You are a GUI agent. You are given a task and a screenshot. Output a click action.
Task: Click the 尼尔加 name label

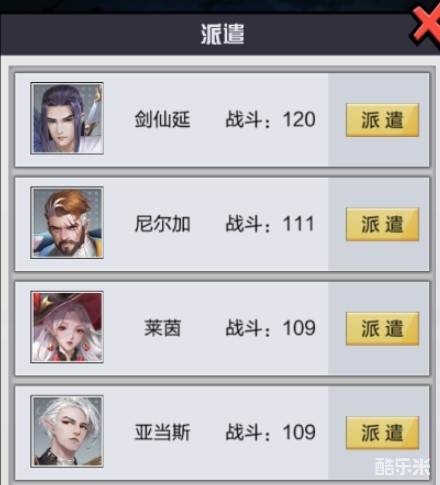(162, 224)
